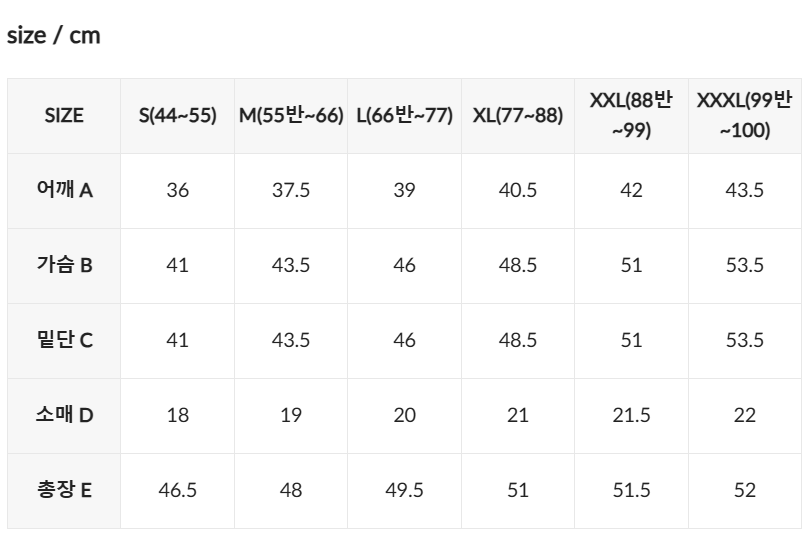Select the M(55반~66) column header
Viewport: 805px width, 534px height.
(291, 116)
